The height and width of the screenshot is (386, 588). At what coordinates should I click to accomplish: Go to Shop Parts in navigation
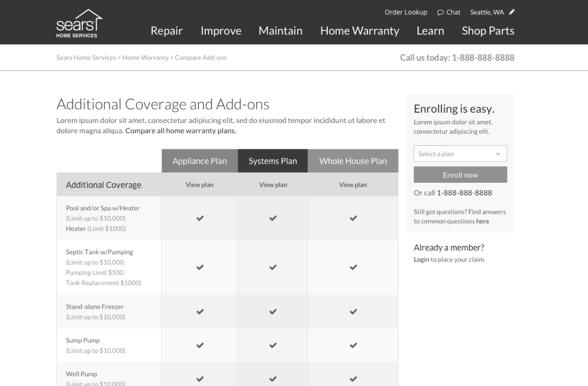coord(488,31)
